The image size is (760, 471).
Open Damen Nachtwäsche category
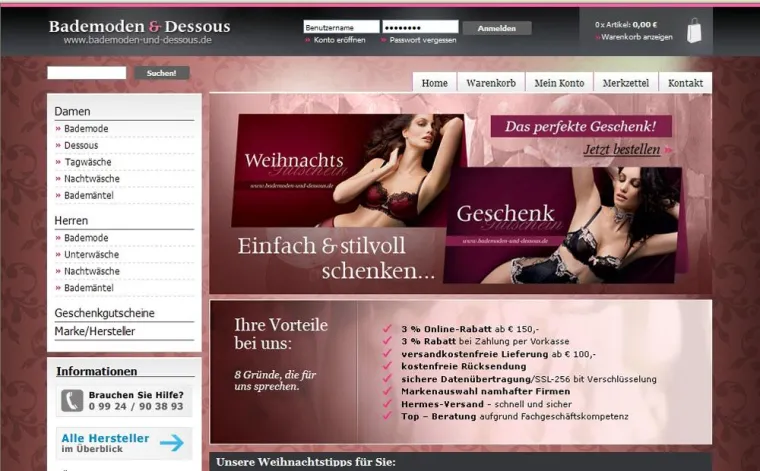[92, 179]
